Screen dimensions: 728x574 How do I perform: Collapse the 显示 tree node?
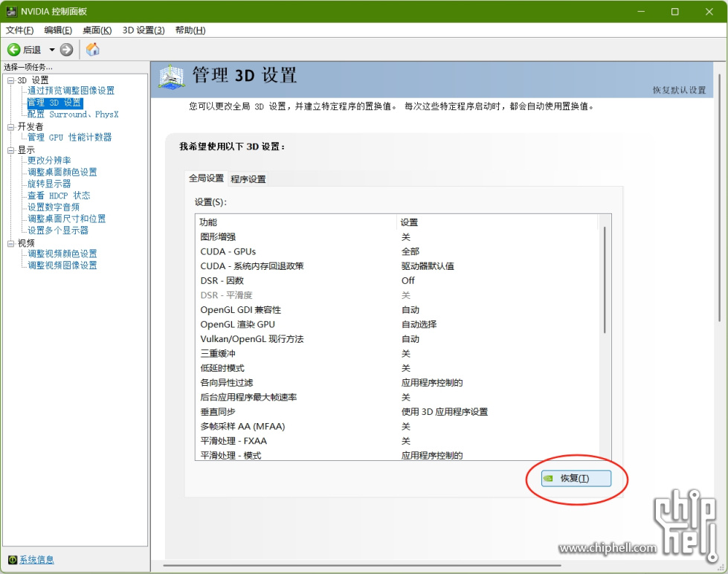point(10,150)
